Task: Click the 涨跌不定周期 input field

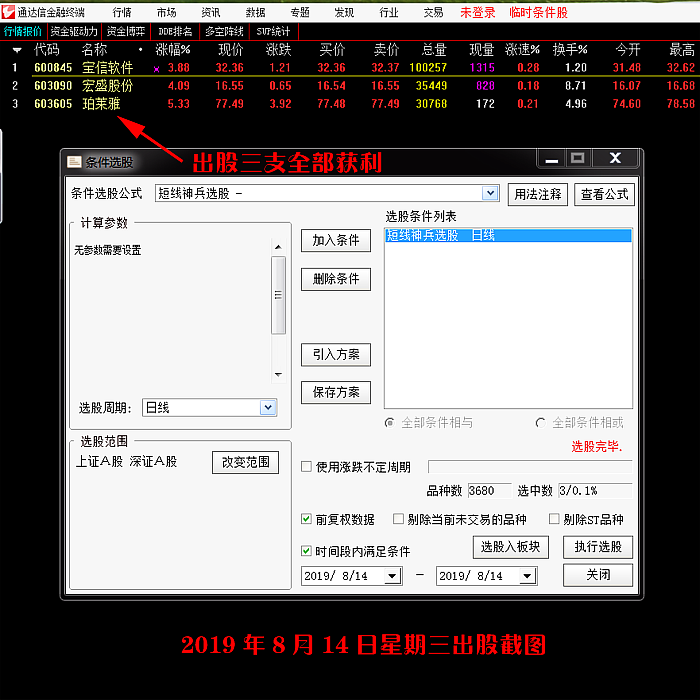Action: pyautogui.click(x=530, y=467)
